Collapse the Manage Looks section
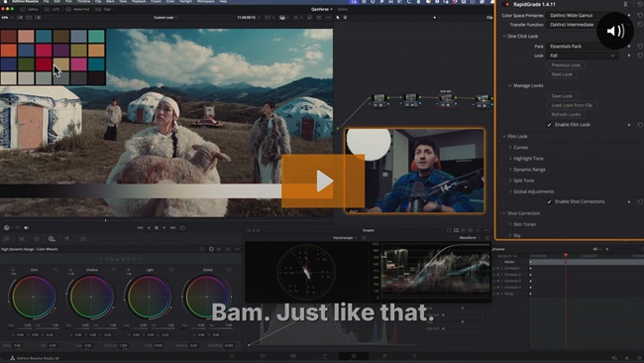 [x=510, y=85]
